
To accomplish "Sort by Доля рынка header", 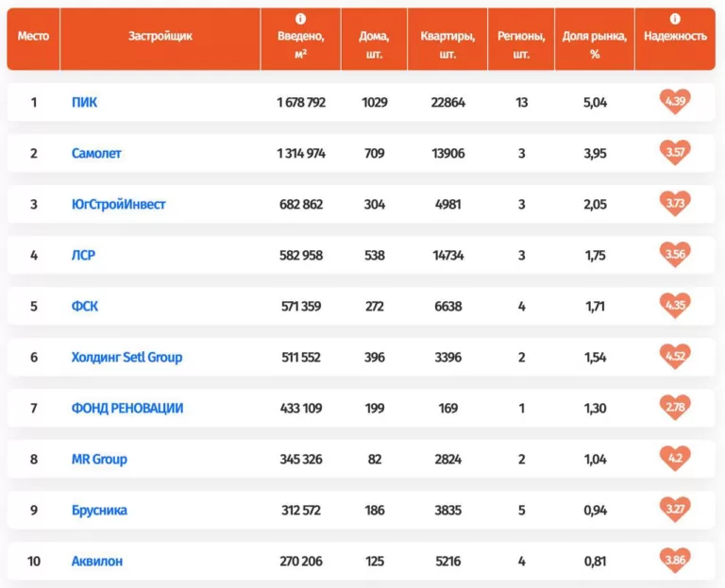I will 594,44.
